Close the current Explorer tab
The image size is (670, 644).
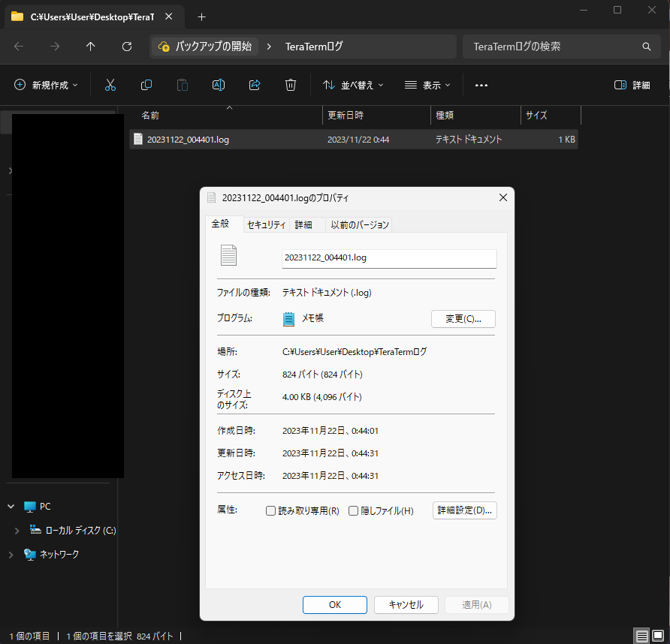169,17
